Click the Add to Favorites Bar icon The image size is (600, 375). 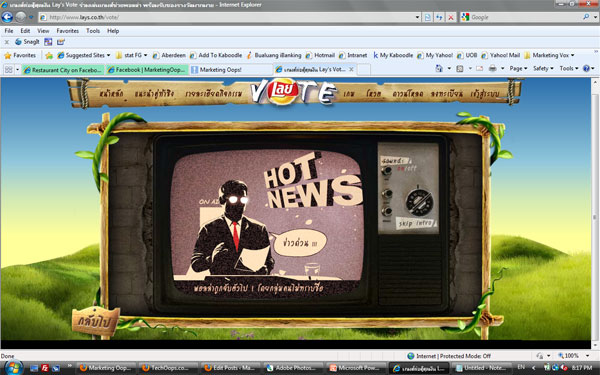(49, 55)
